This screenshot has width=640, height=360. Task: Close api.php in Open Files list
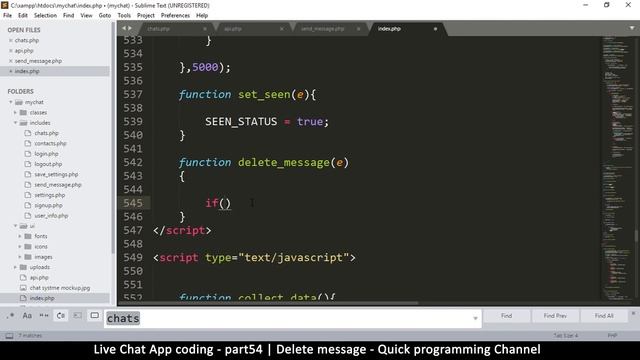coord(11,51)
